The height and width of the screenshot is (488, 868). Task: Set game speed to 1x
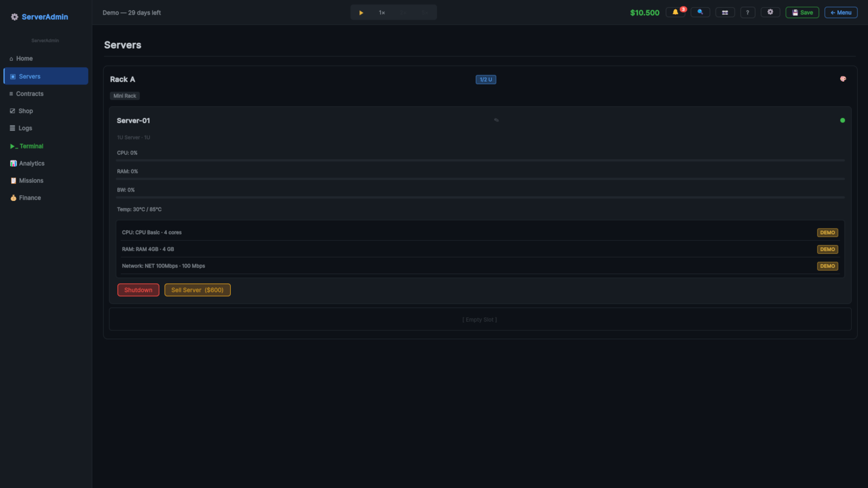[382, 13]
